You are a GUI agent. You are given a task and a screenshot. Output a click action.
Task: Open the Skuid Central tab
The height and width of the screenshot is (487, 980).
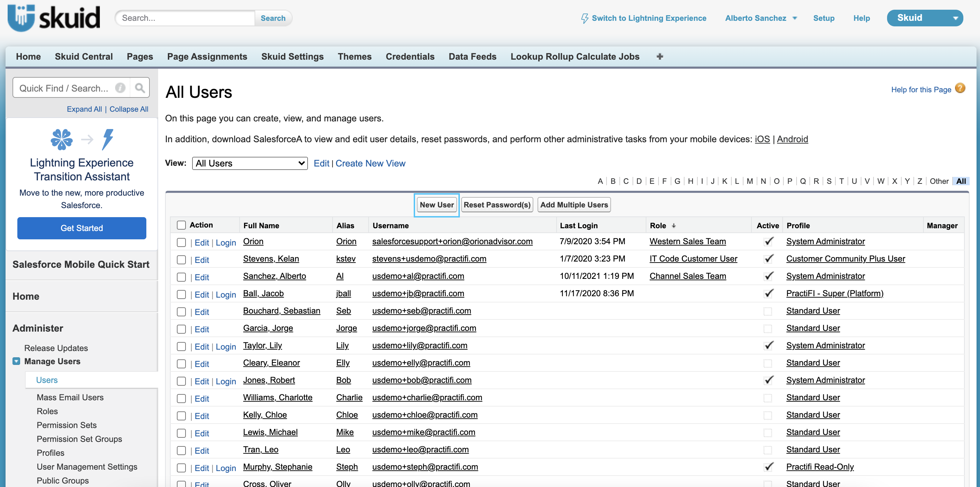[x=84, y=56]
